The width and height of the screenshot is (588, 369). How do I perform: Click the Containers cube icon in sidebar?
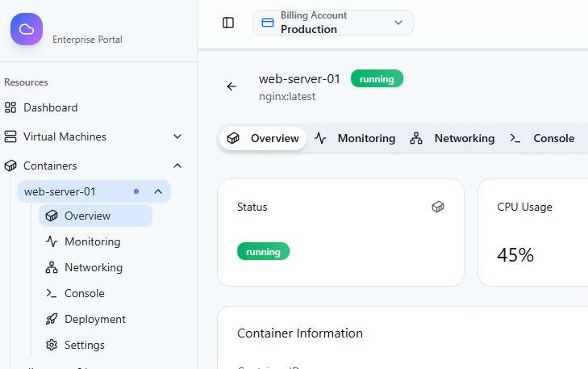[x=10, y=166]
